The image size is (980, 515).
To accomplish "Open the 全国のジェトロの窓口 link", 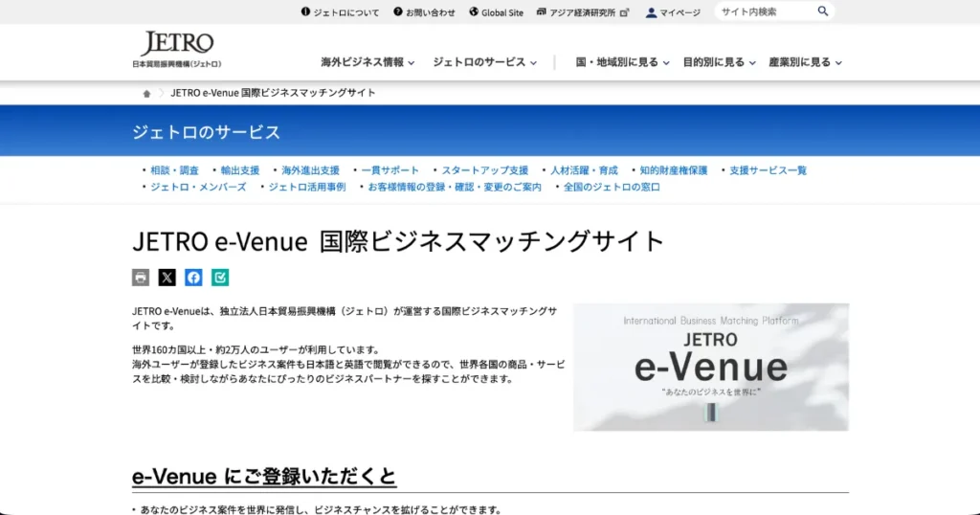I will [x=612, y=187].
